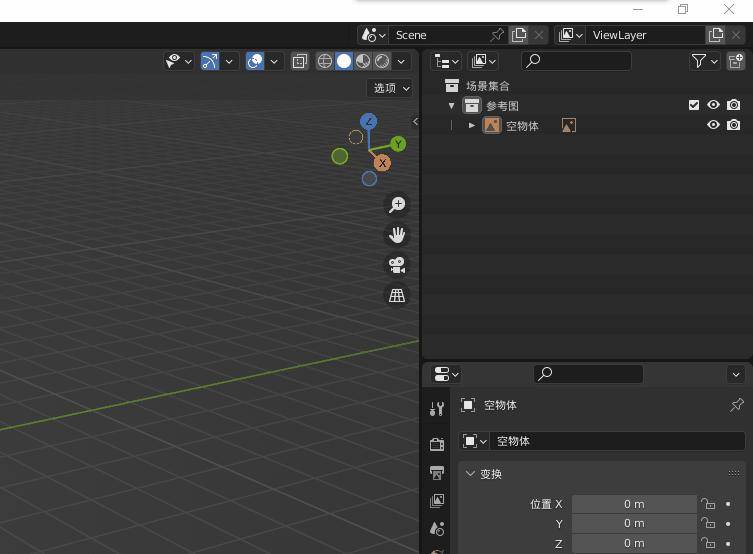The image size is (753, 554).
Task: Click the negative X axis gizmo circle
Action: 356,137
